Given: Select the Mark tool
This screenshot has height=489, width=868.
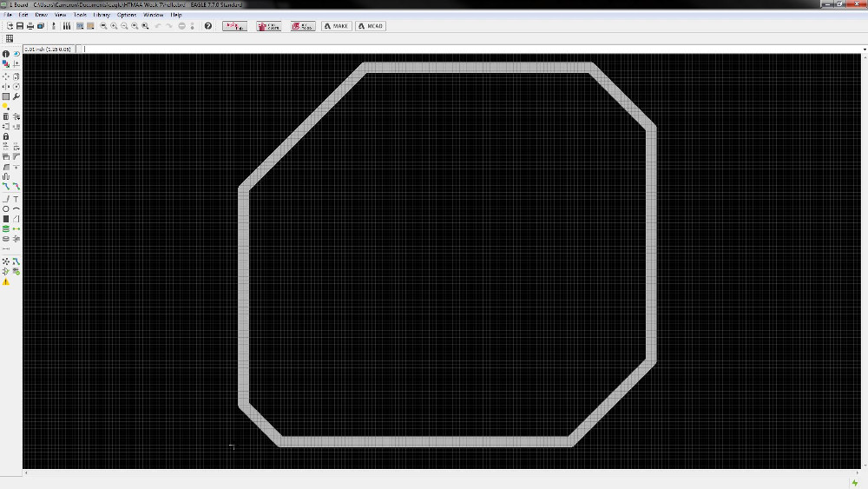Looking at the screenshot, I should point(16,64).
